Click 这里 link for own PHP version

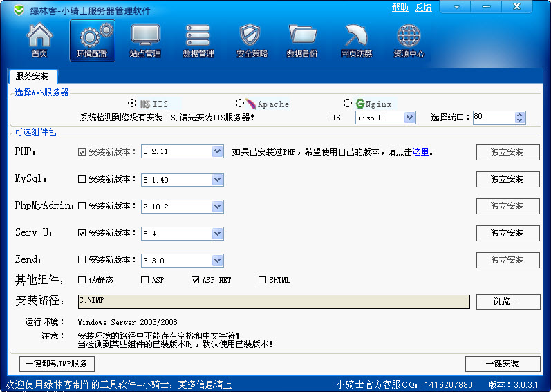pyautogui.click(x=420, y=151)
